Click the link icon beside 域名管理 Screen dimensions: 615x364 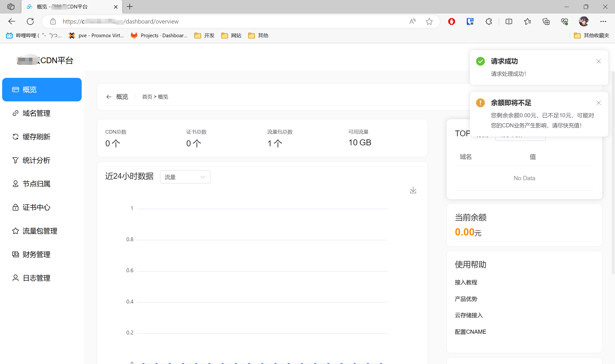click(x=15, y=113)
